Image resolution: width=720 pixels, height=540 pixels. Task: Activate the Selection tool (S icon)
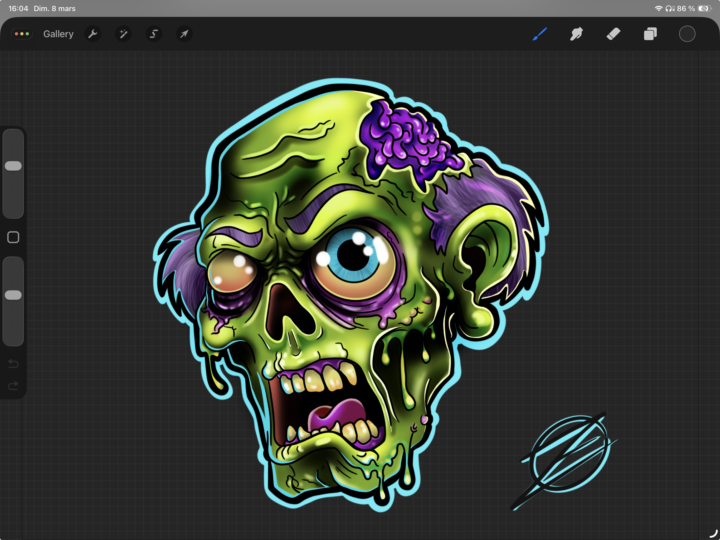tap(153, 34)
